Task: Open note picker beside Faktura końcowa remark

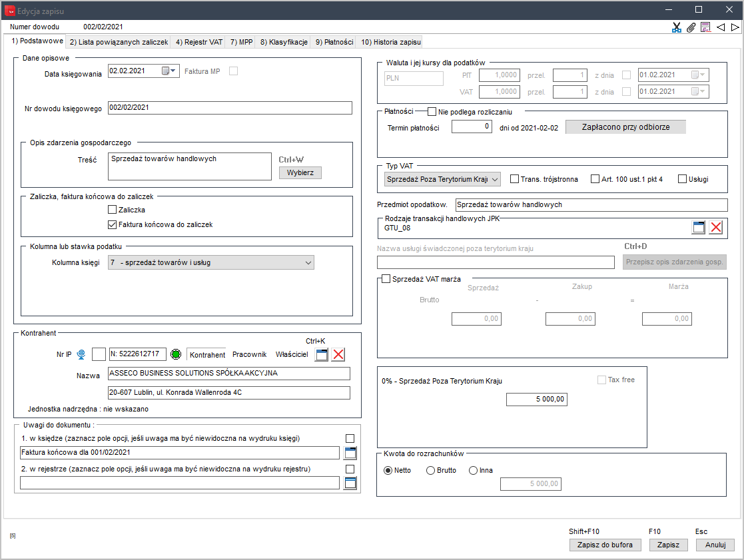Action: pos(350,453)
